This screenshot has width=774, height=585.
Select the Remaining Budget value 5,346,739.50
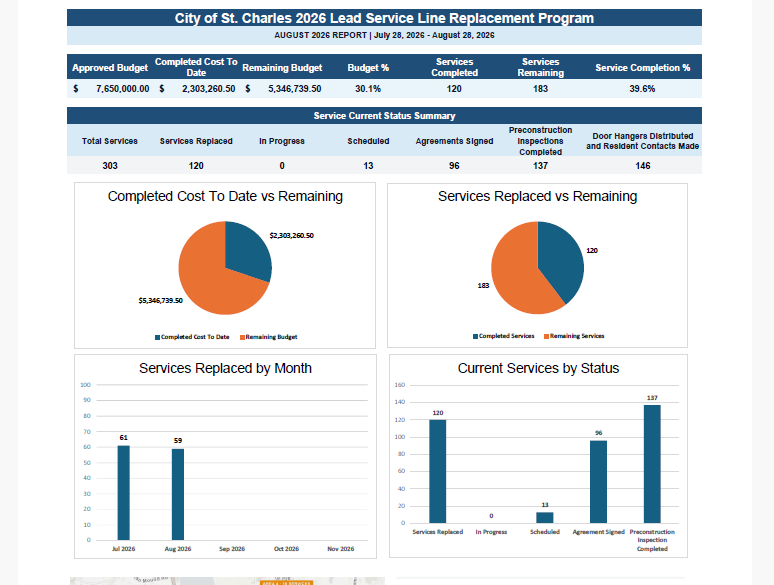click(x=295, y=89)
